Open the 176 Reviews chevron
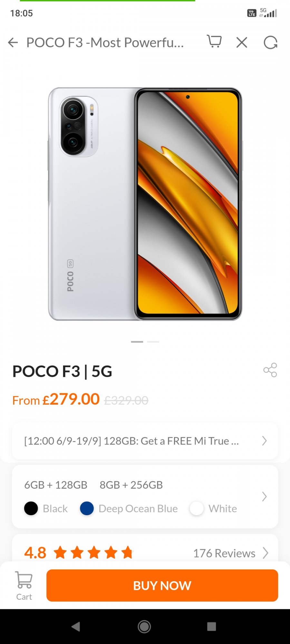The width and height of the screenshot is (290, 644). (x=266, y=553)
